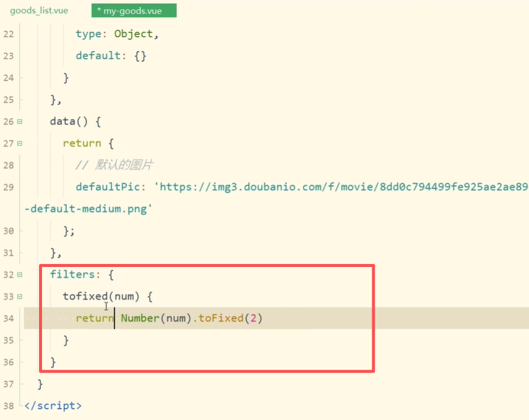Collapse the return block at line 27
The width and height of the screenshot is (529, 420).
[x=20, y=143]
